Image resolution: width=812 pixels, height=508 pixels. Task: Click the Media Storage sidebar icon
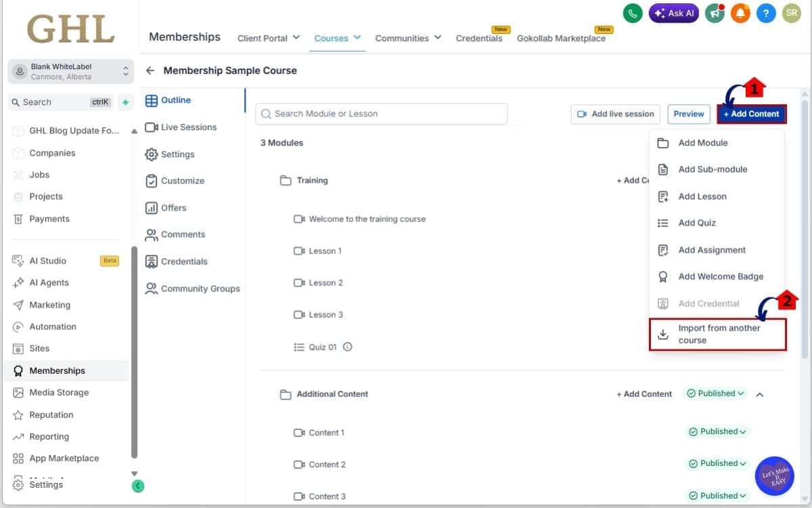tap(18, 393)
